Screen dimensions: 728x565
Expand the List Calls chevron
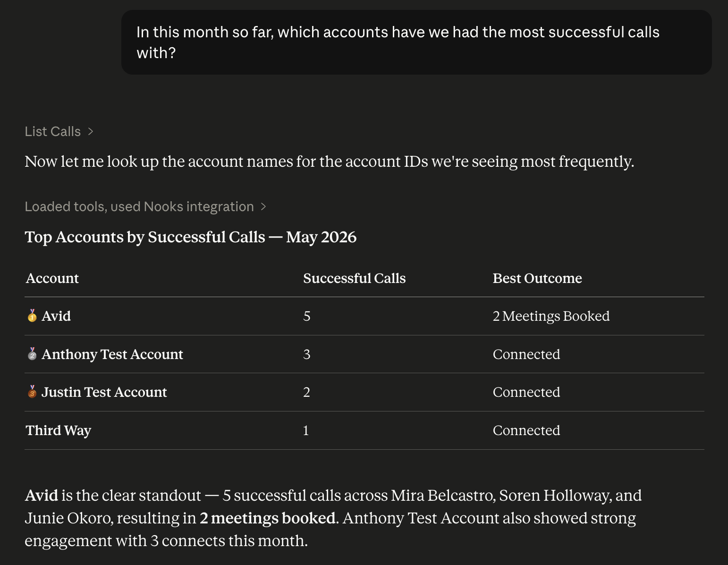coord(91,131)
